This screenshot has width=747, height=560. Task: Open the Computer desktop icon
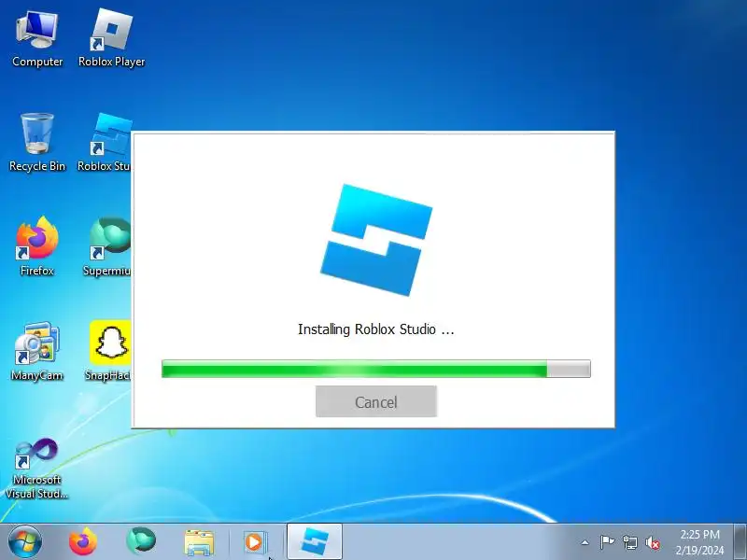(37, 39)
